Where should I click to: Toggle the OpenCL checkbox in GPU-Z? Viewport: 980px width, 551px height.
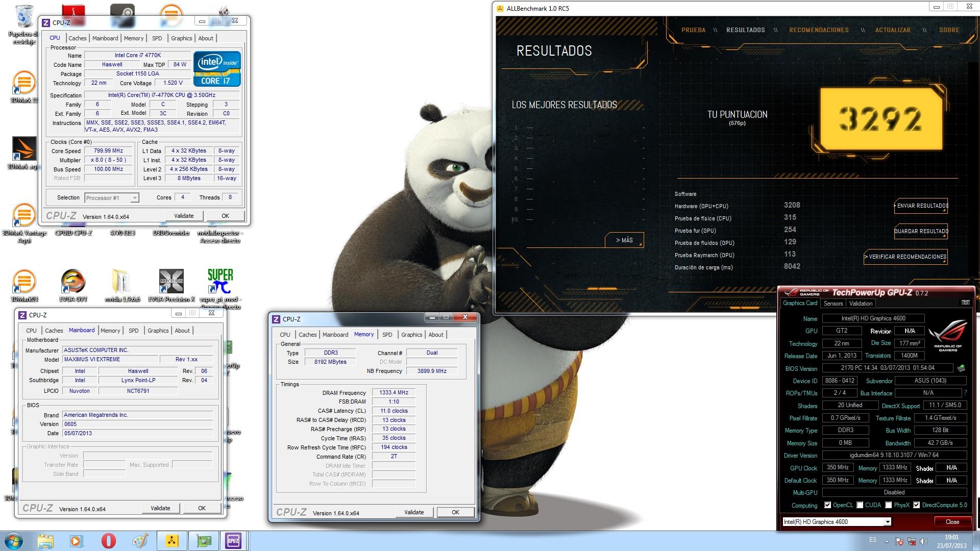coord(827,505)
